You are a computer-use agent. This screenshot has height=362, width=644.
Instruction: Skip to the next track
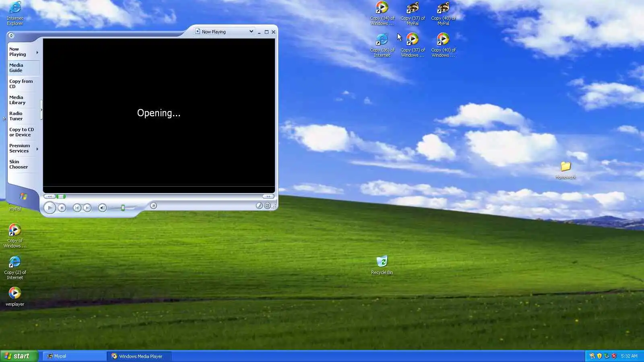87,208
